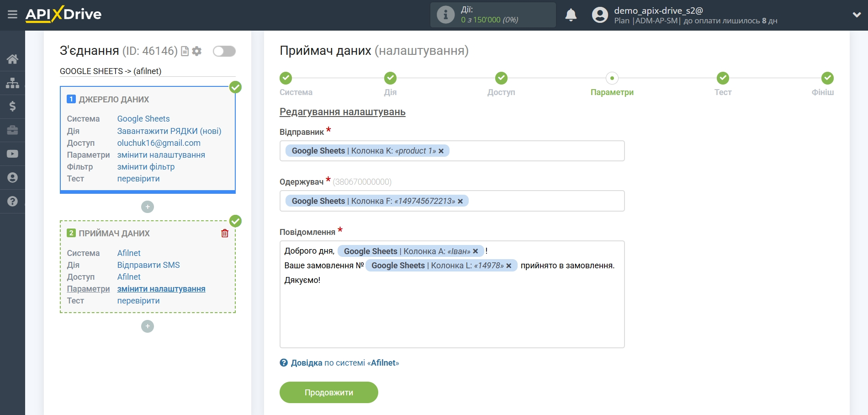Click the home icon in sidebar
The image size is (868, 415).
click(x=12, y=59)
